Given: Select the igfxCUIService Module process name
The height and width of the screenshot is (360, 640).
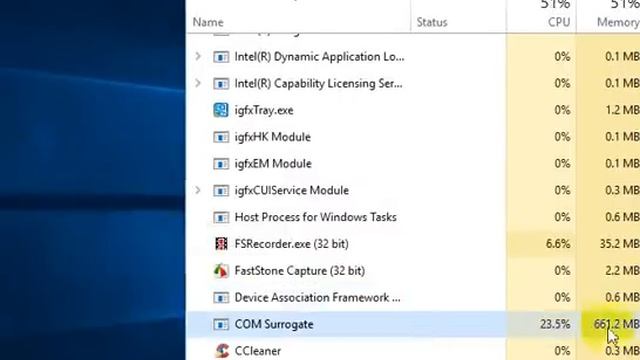Looking at the screenshot, I should coord(291,191).
